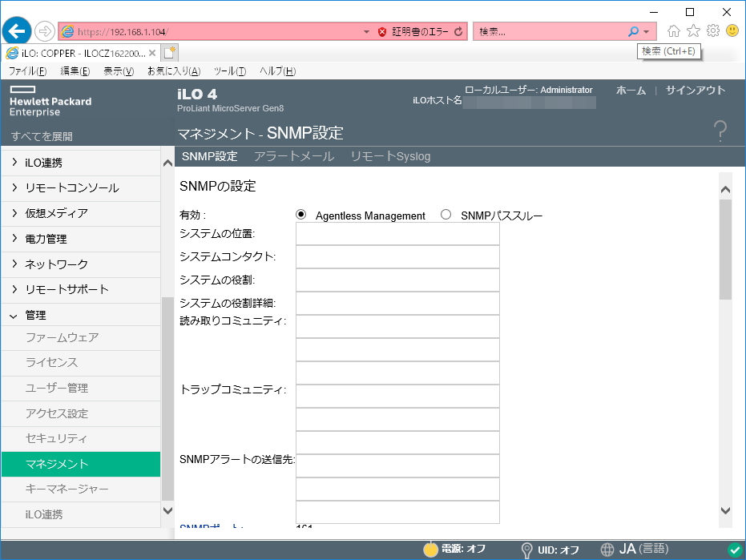Viewport: 746px width, 560px height.
Task: Open the ヘルプ(H) menu
Action: coord(278,71)
